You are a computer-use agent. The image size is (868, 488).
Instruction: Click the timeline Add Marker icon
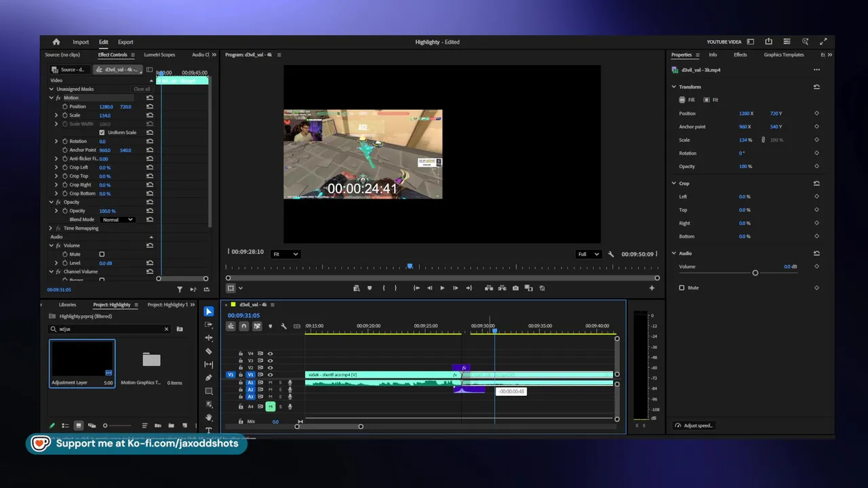point(270,326)
